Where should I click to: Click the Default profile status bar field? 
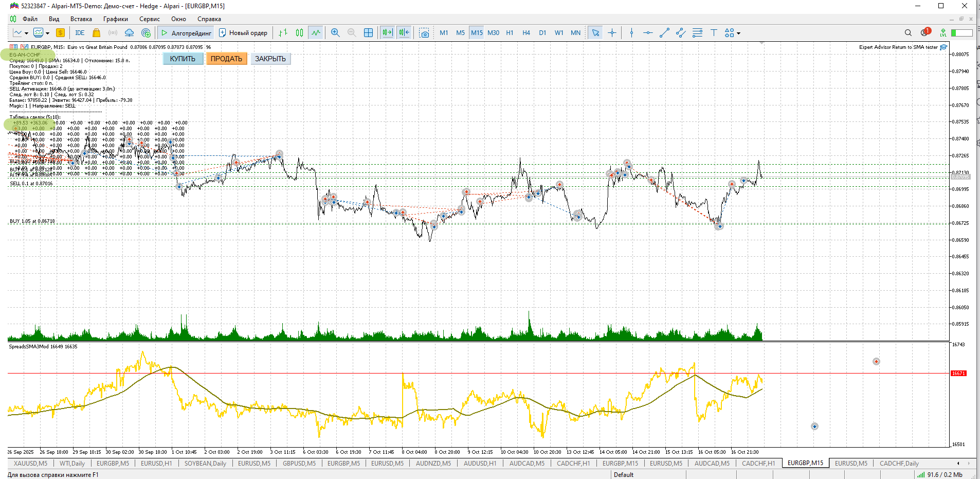[623, 475]
